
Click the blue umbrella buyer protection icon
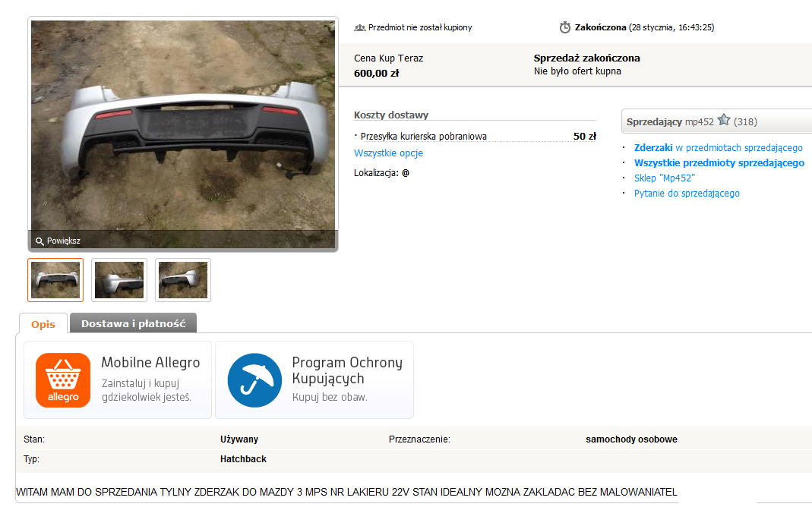point(254,380)
